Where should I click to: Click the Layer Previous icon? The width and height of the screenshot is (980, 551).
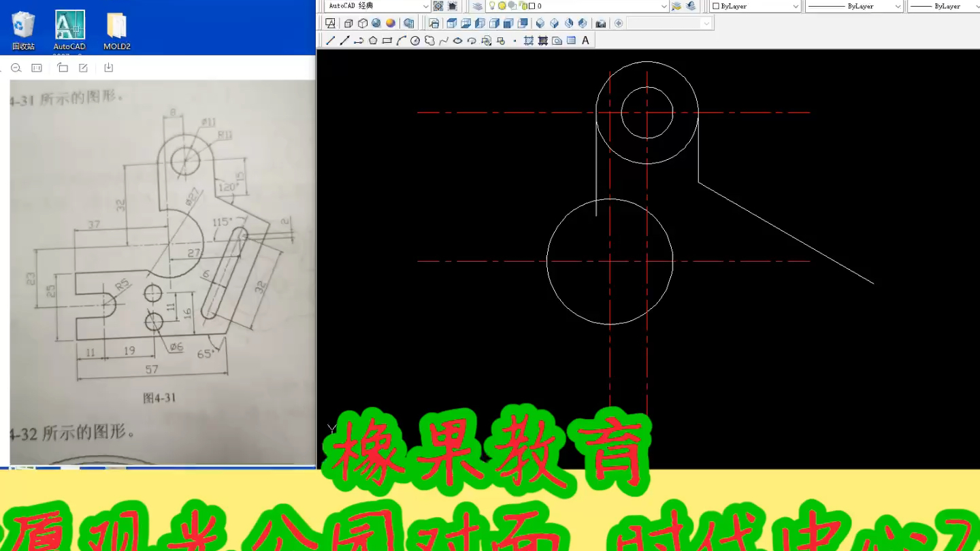point(691,6)
